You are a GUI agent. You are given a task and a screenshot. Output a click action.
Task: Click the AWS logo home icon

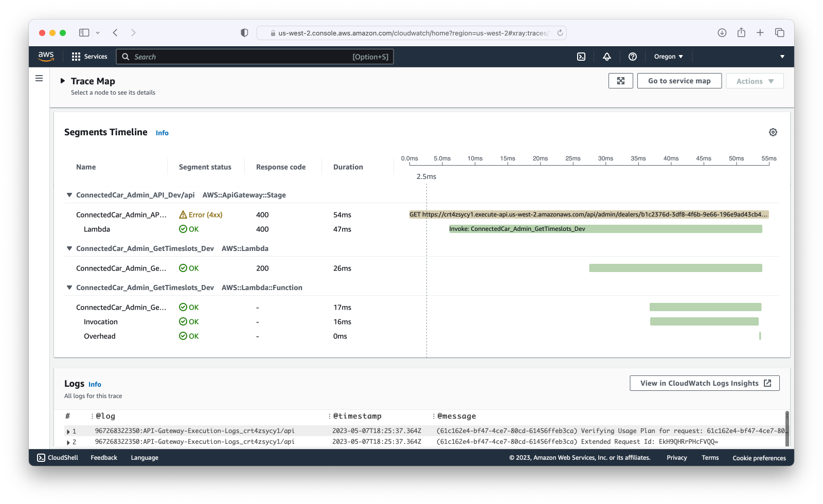click(x=46, y=57)
